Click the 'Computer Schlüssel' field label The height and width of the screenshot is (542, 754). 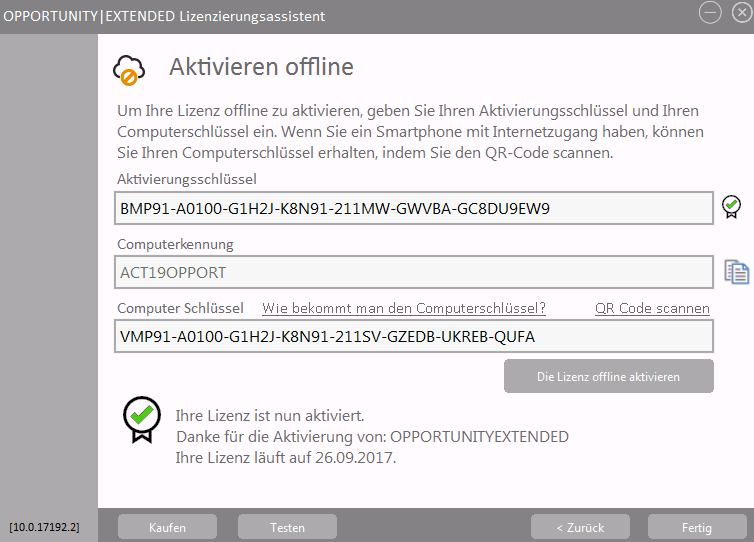coord(180,308)
